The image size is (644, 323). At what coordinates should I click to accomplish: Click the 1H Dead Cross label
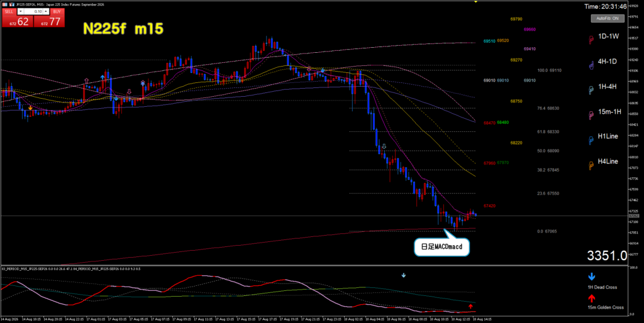(602, 287)
